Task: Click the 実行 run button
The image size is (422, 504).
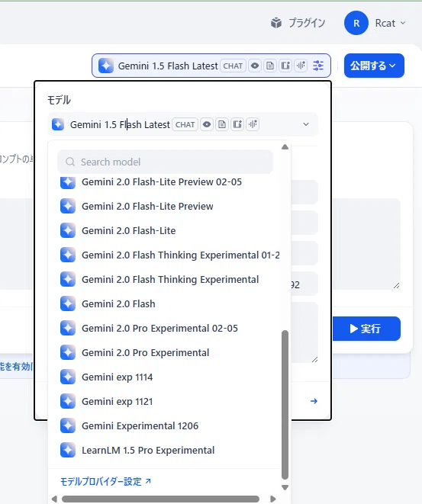Action: coord(366,329)
